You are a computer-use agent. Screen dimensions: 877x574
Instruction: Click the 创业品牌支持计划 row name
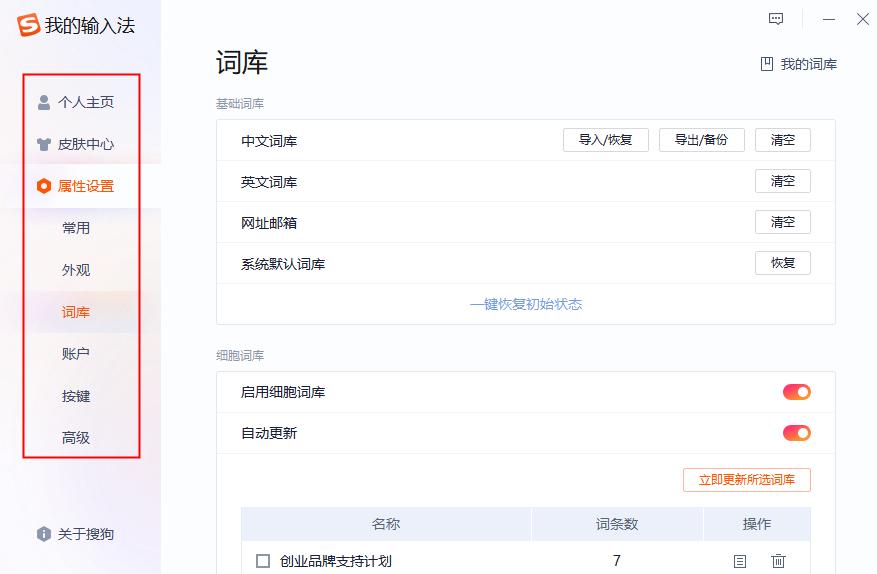tap(336, 561)
